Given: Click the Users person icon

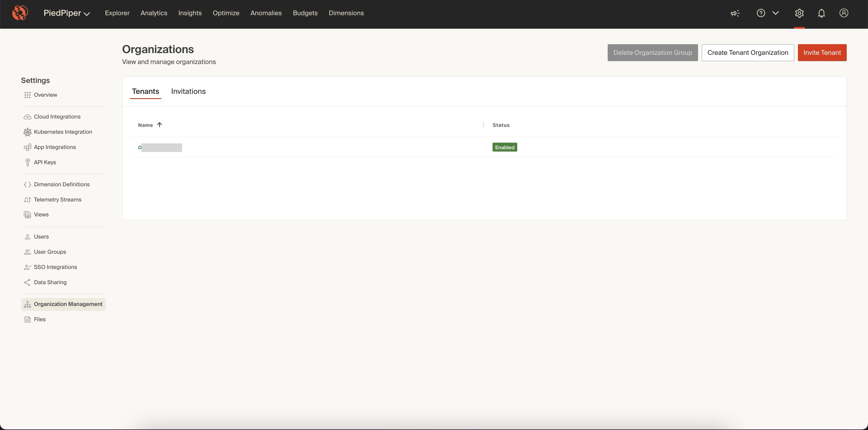Looking at the screenshot, I should (x=28, y=237).
